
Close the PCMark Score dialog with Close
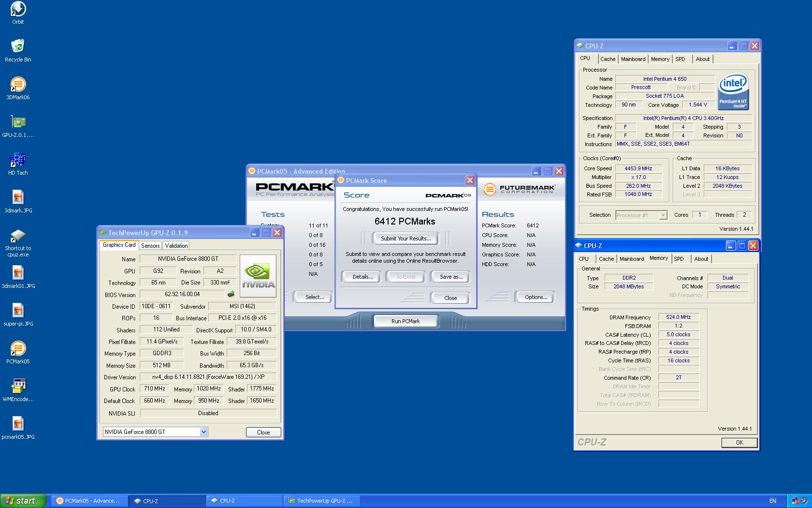450,298
